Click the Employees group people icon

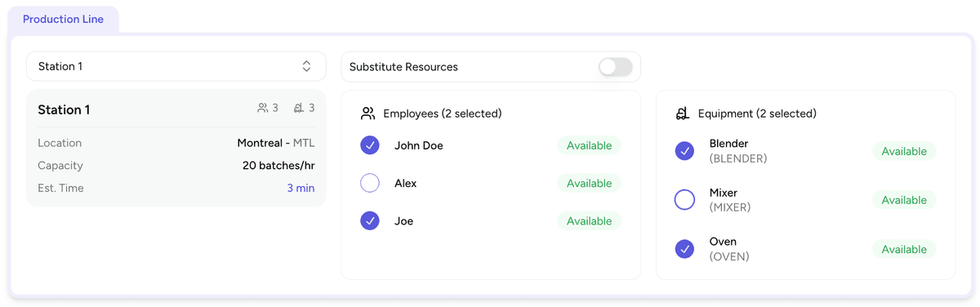pos(367,113)
